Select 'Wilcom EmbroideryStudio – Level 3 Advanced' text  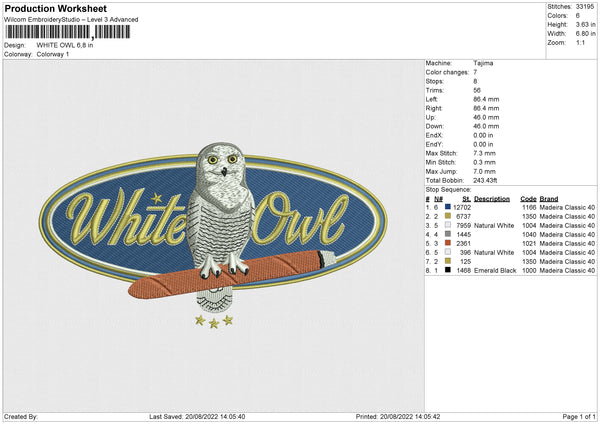click(71, 20)
